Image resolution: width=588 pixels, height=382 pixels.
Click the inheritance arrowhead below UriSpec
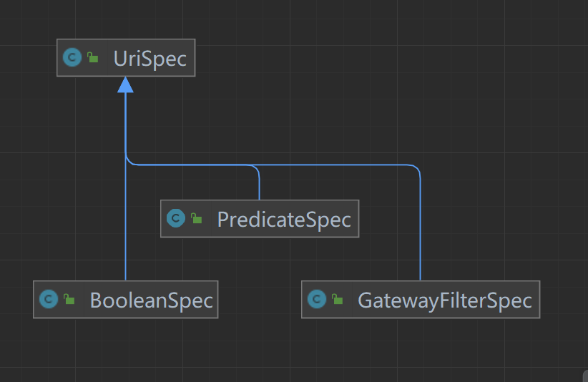(x=125, y=84)
